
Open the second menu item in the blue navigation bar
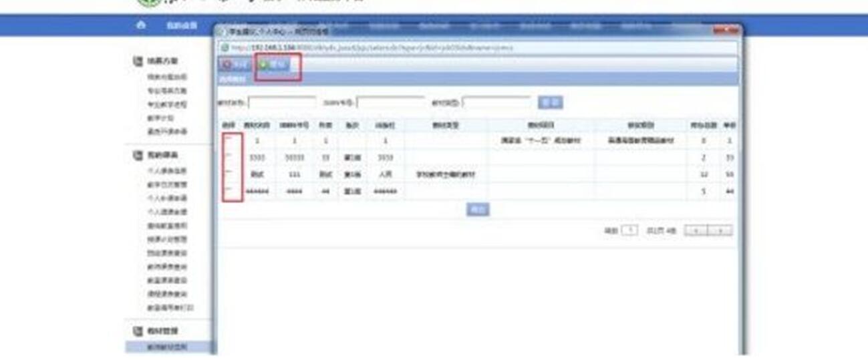click(x=182, y=25)
